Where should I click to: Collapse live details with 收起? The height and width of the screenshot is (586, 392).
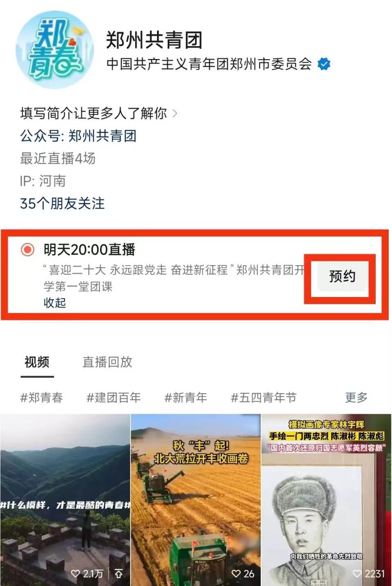55,303
